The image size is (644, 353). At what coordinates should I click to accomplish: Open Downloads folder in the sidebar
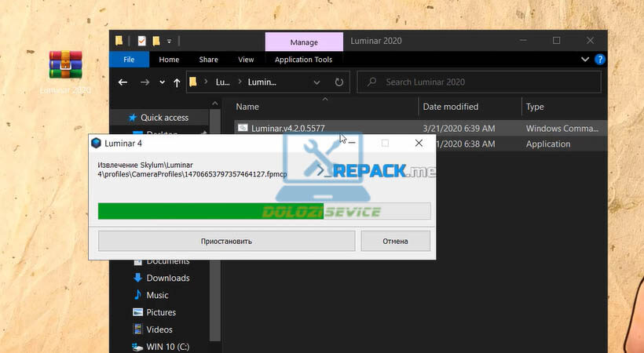(167, 278)
